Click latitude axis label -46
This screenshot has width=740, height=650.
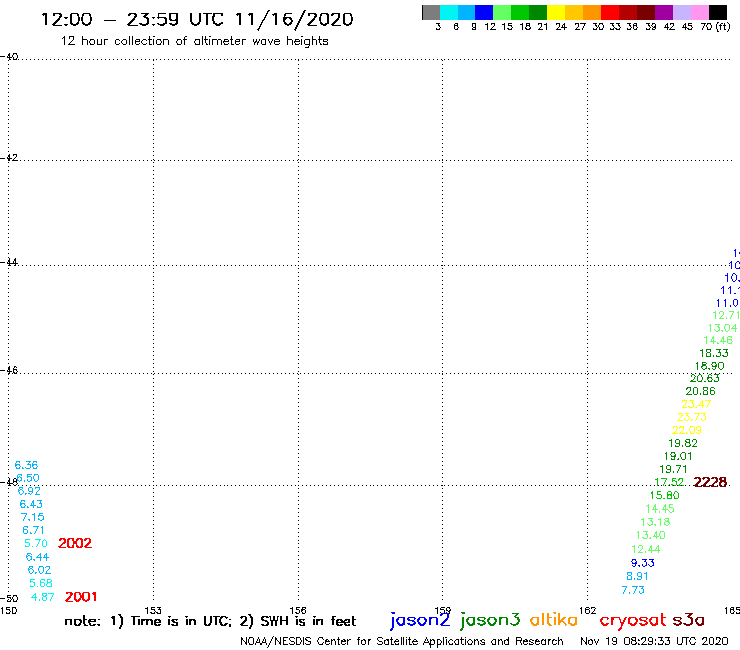click(x=9, y=371)
